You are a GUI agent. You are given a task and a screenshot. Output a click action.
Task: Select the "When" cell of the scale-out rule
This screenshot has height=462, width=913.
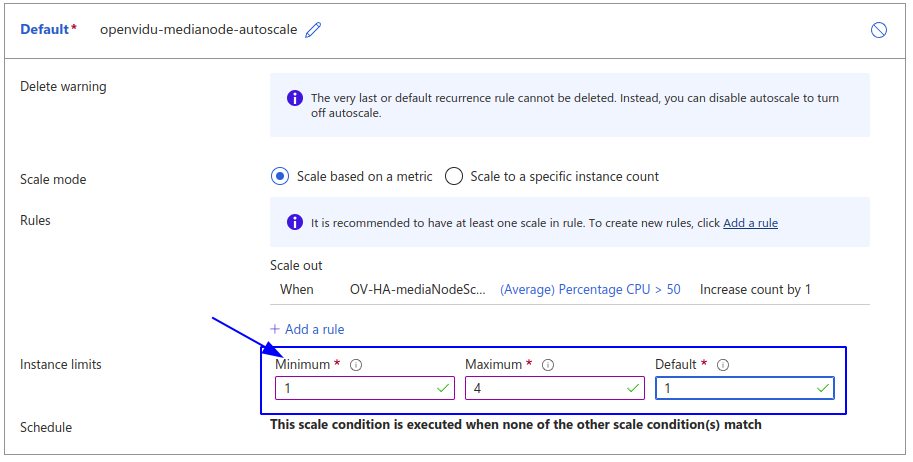coord(297,290)
